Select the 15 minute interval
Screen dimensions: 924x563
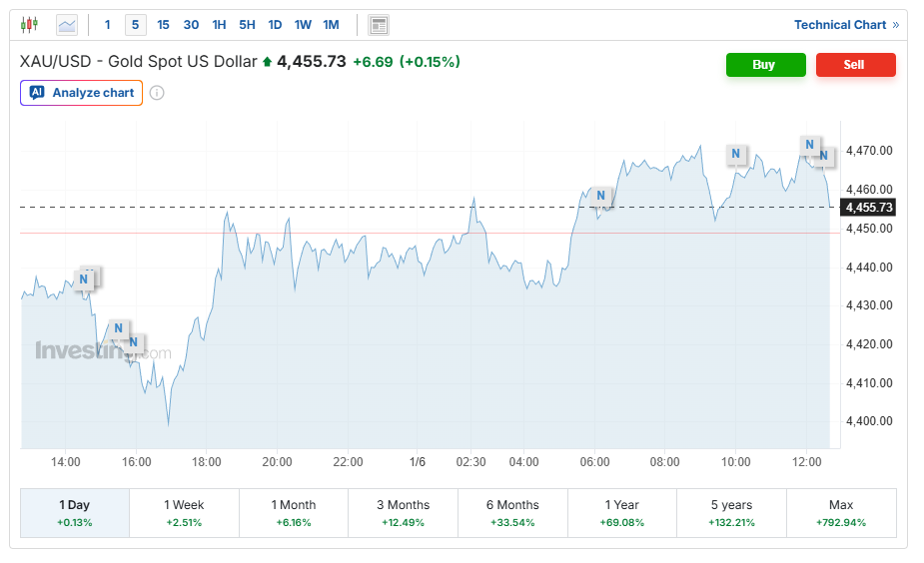coord(163,25)
